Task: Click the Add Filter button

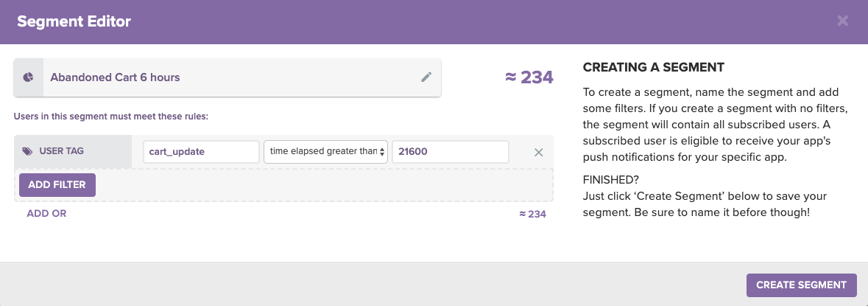Action: pos(57,185)
